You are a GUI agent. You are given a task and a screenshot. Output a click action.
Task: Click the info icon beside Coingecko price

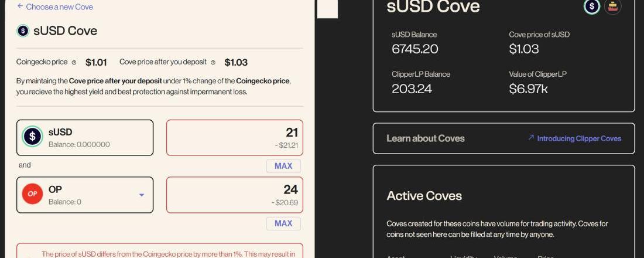74,62
